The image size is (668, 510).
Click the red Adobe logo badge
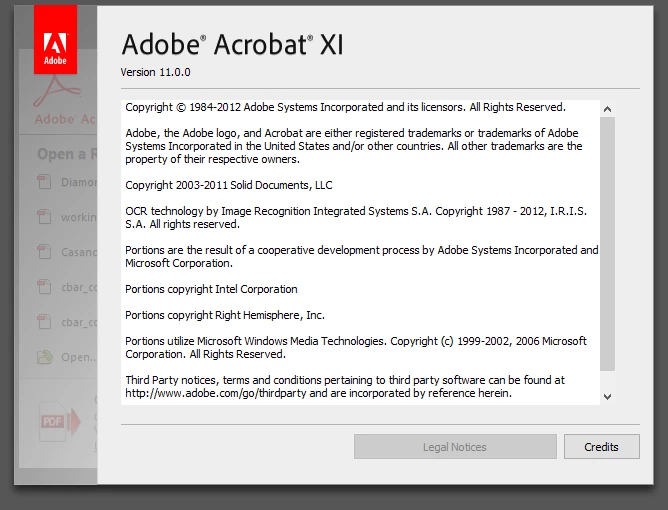click(55, 40)
